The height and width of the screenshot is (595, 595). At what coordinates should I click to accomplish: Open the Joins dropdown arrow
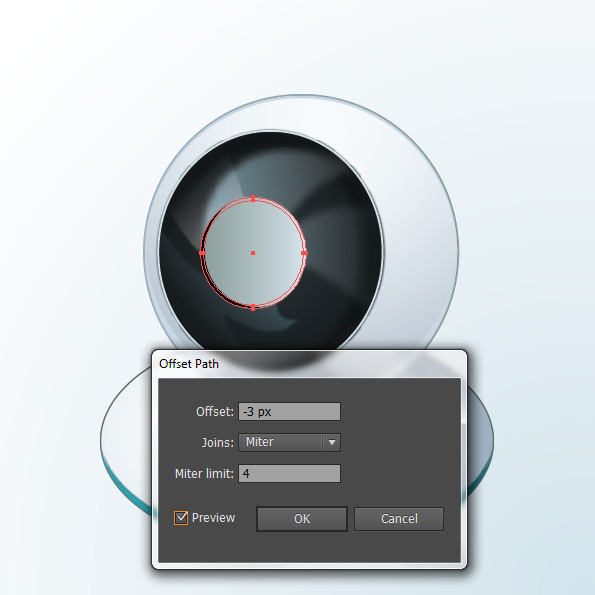[332, 442]
